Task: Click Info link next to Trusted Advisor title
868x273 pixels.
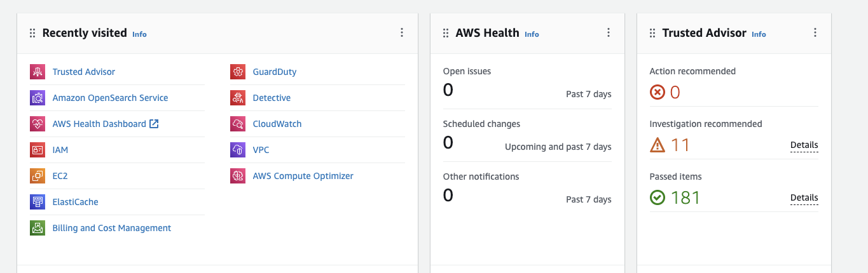Action: click(759, 34)
